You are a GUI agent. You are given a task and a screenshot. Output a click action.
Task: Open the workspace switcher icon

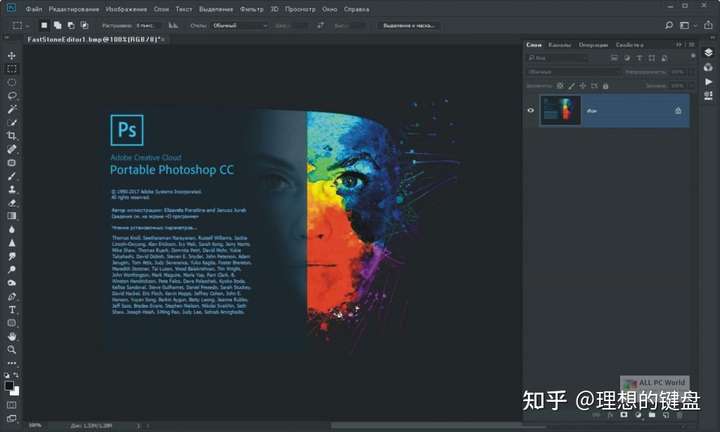coord(685,25)
